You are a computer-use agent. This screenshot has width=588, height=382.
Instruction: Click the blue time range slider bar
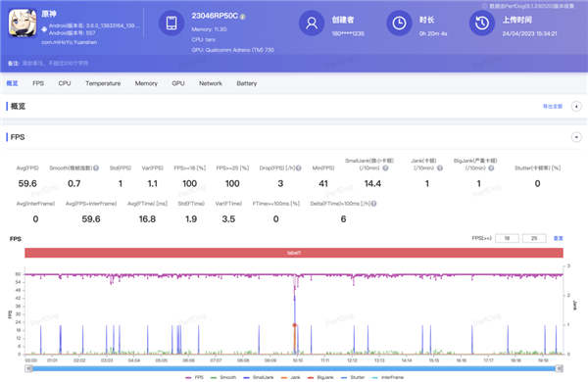(294, 368)
